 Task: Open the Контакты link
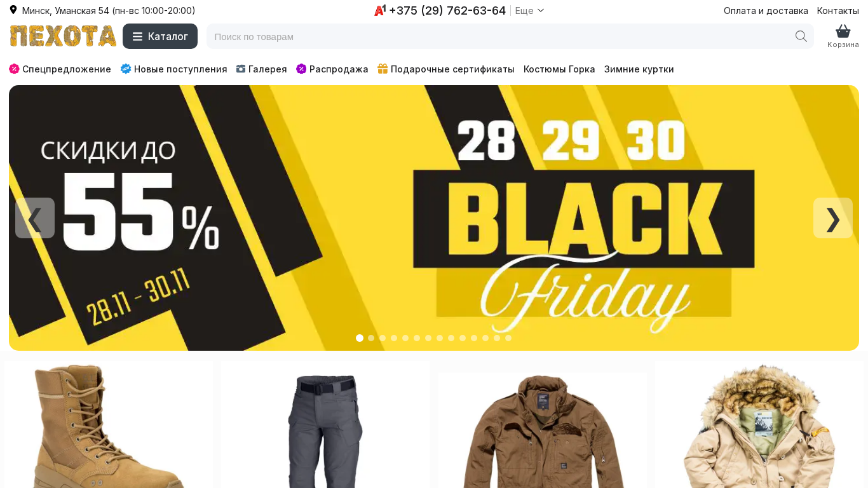pos(837,11)
